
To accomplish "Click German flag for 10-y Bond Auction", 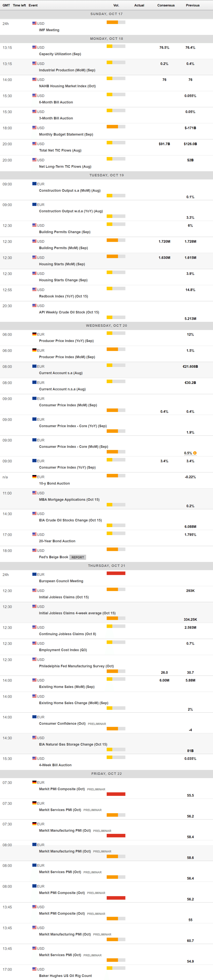I will tap(34, 477).
